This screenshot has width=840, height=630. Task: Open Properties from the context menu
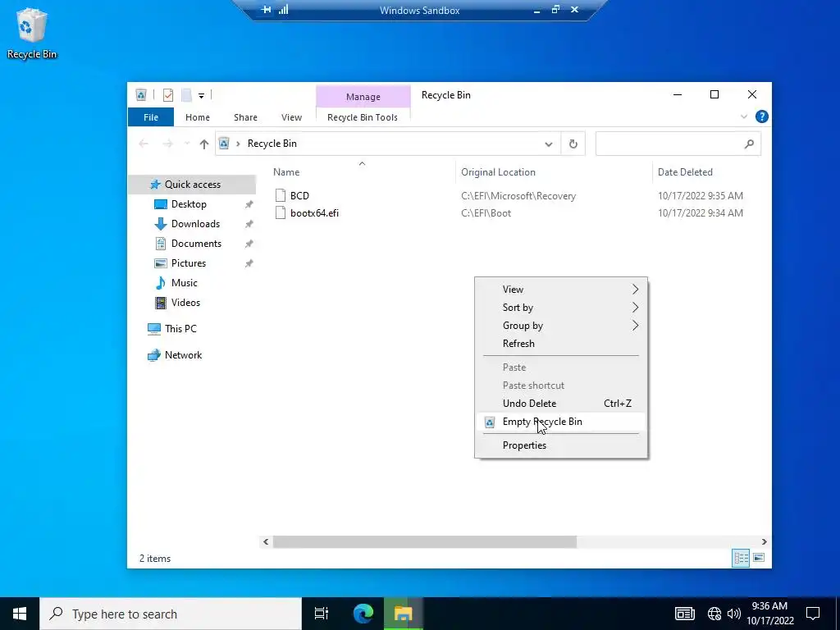click(x=561, y=445)
